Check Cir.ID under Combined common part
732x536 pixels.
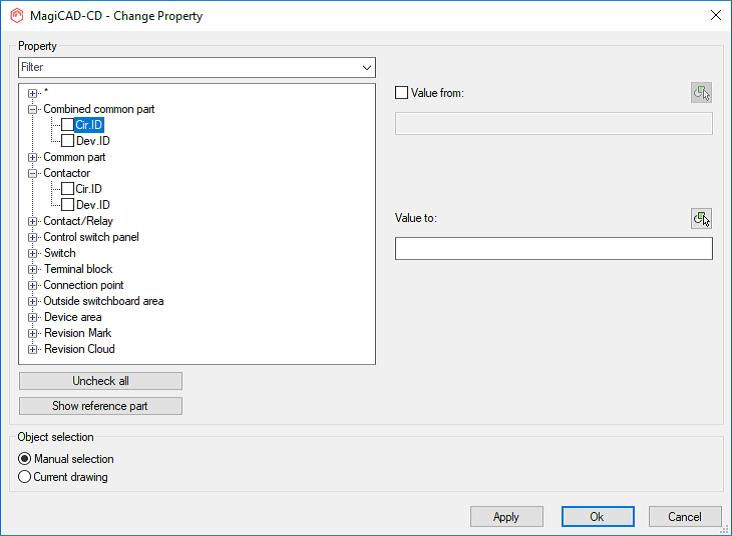click(67, 125)
